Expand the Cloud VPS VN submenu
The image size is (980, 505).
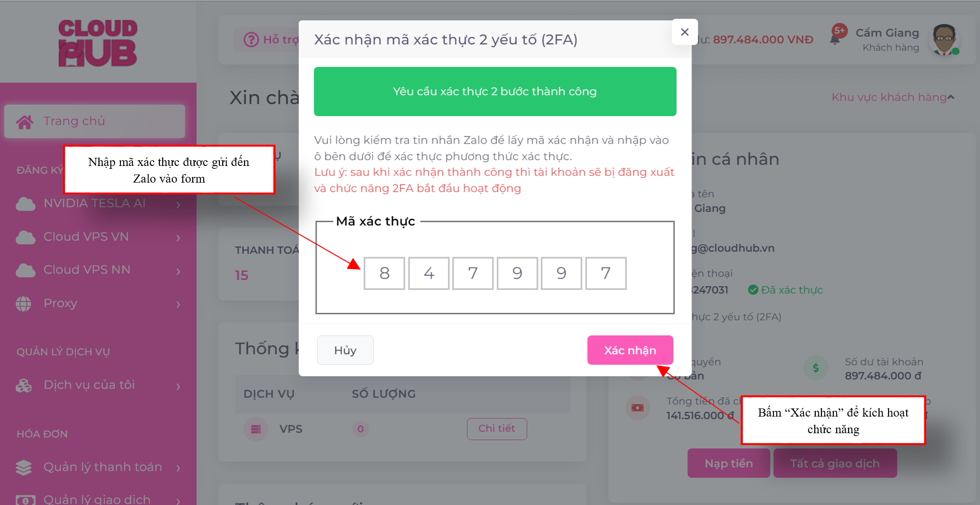pyautogui.click(x=178, y=237)
